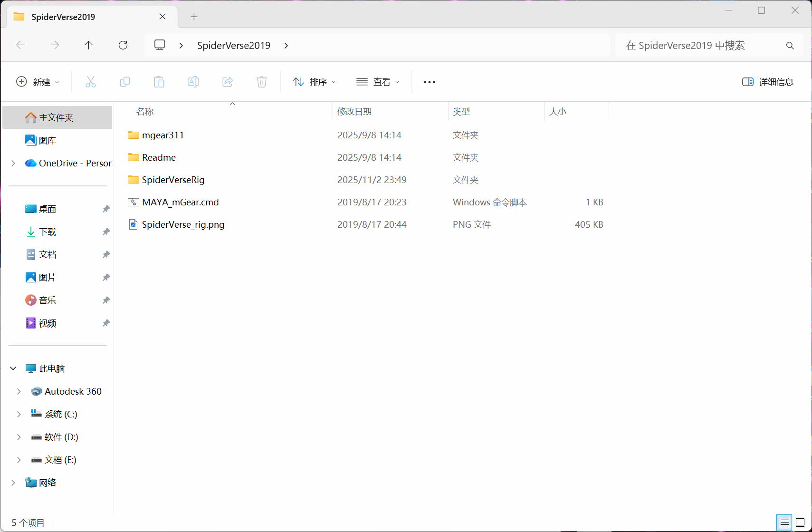Expand the 系统 (C:) drive tree
Screen dimensions: 812x532
(19, 414)
